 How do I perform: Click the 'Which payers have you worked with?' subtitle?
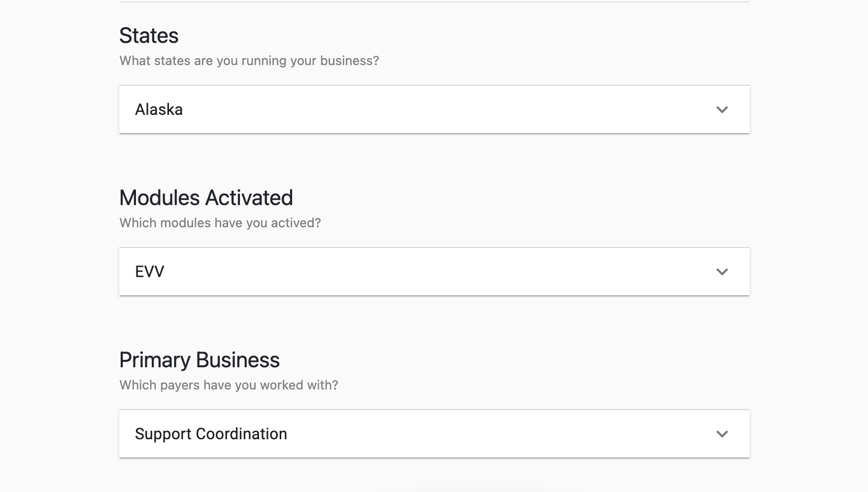point(229,385)
